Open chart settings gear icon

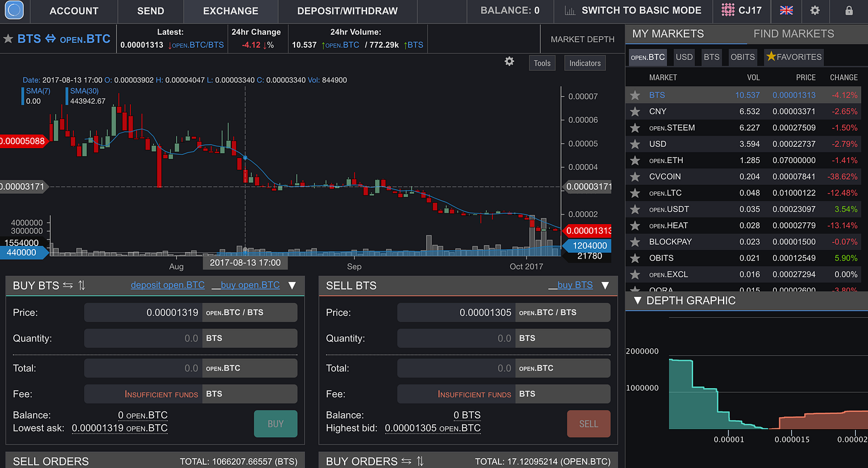click(509, 61)
